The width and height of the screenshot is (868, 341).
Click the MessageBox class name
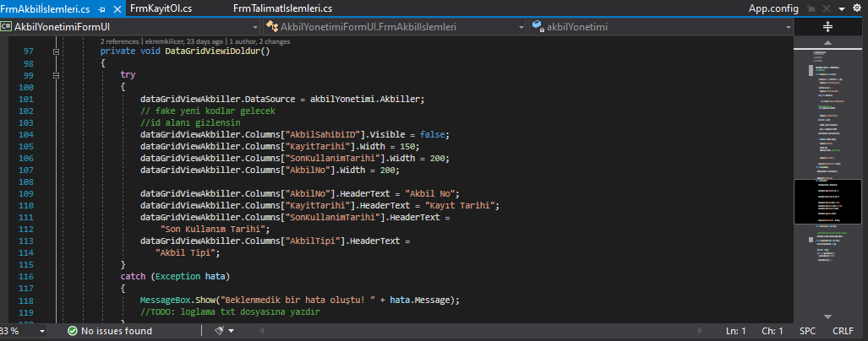tap(167, 300)
